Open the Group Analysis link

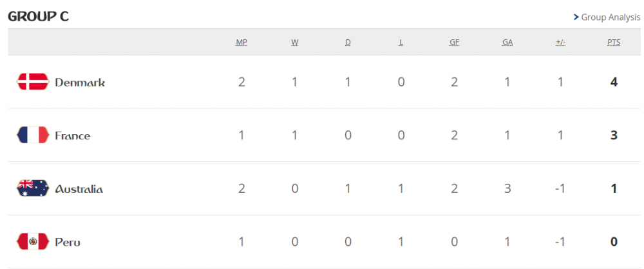pos(611,17)
